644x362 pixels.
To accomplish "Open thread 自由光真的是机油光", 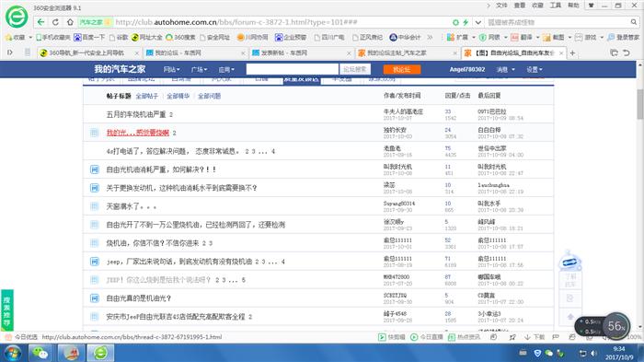I will point(138,298).
